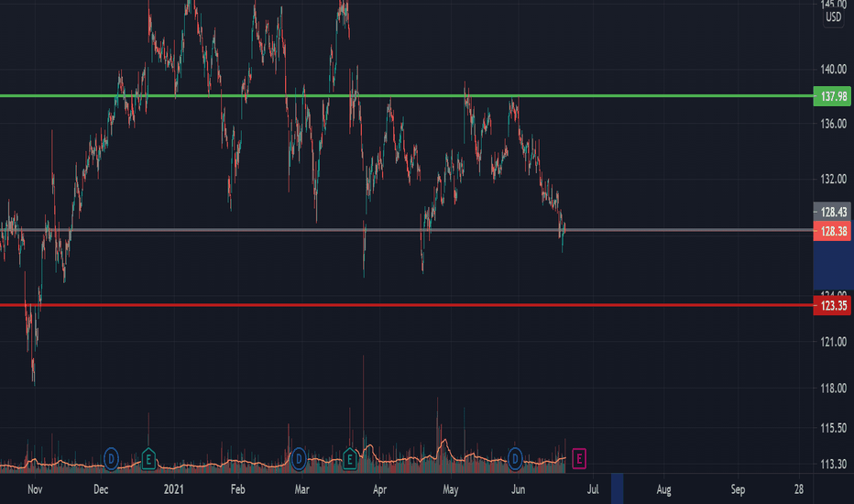Viewport: 854px width, 504px height.
Task: Click the Sep label on time axis
Action: click(x=738, y=489)
